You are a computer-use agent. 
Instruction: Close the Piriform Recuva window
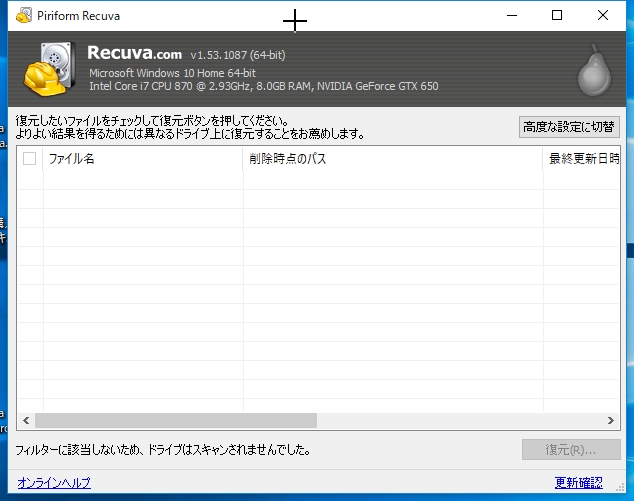coord(602,15)
